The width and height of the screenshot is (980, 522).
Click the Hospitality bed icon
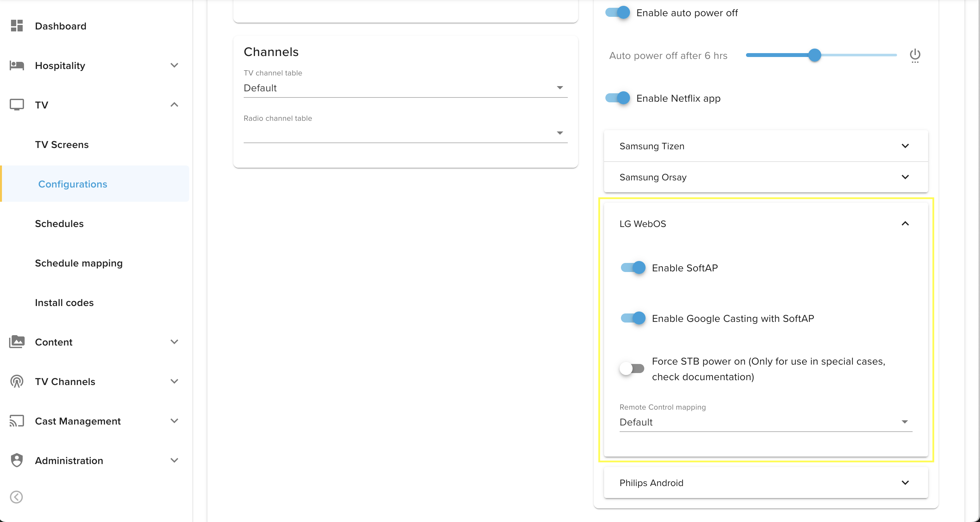(17, 65)
